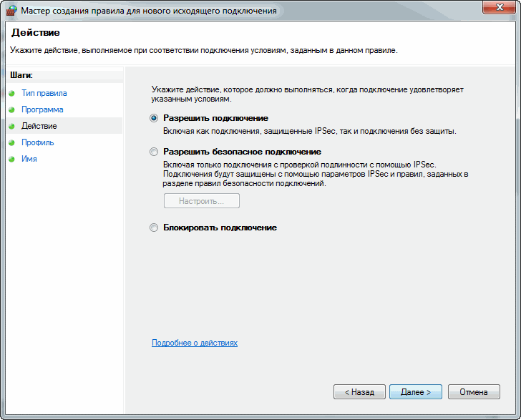Click green bullet next to "Тип правила"
Image resolution: width=521 pixels, height=420 pixels.
[11, 93]
